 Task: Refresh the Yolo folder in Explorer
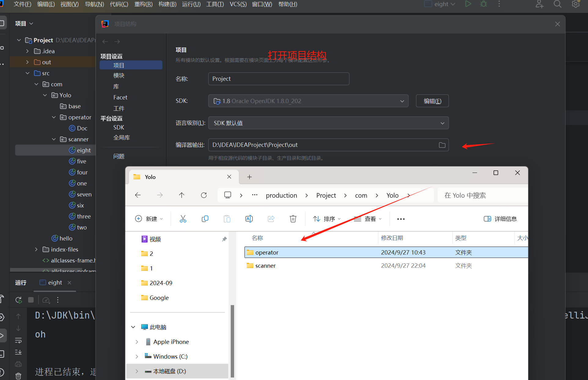(x=204, y=195)
